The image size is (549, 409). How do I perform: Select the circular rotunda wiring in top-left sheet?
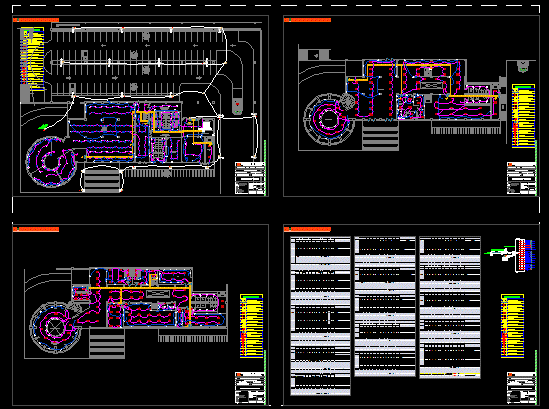[x=51, y=161]
